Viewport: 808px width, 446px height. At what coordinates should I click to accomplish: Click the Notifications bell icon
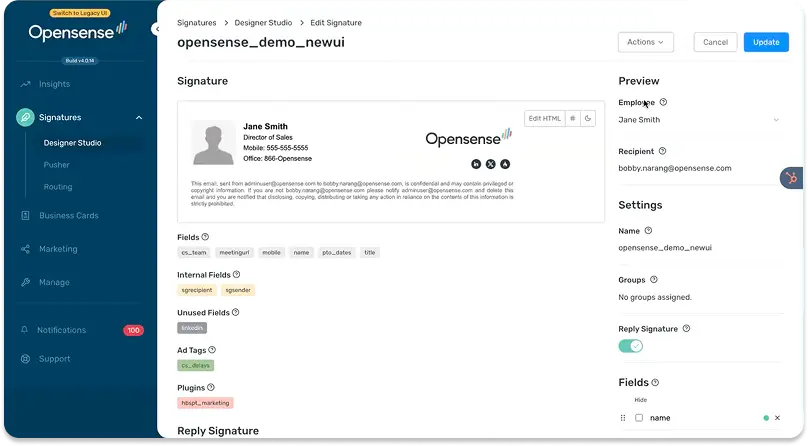pyautogui.click(x=24, y=330)
